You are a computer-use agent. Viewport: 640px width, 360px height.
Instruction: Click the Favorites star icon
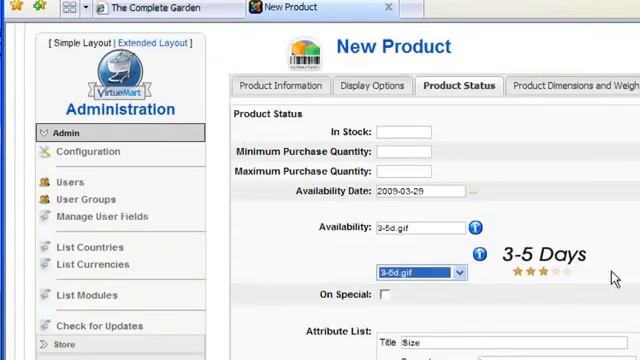[17, 5]
